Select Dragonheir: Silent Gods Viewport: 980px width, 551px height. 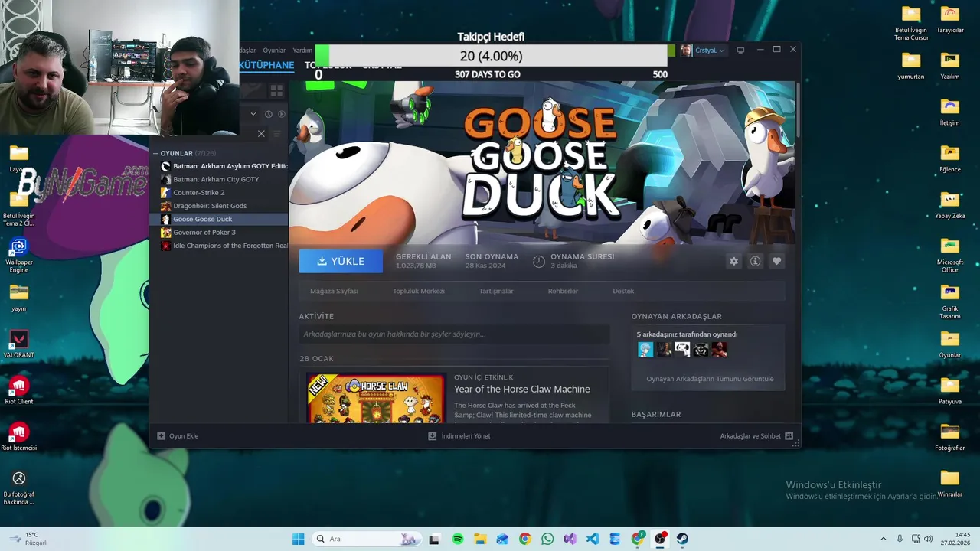pos(219,206)
